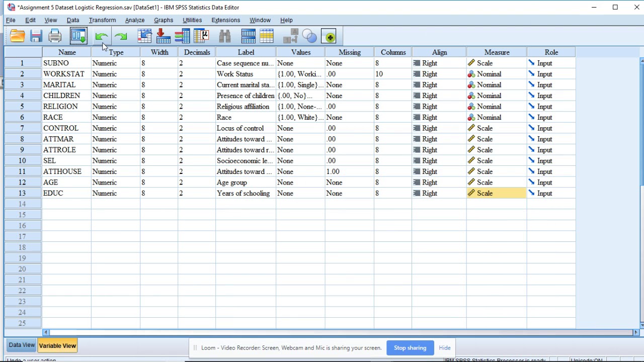The height and width of the screenshot is (362, 644).
Task: Click the Nominal measure cell for CHILDREN
Action: [497, 96]
